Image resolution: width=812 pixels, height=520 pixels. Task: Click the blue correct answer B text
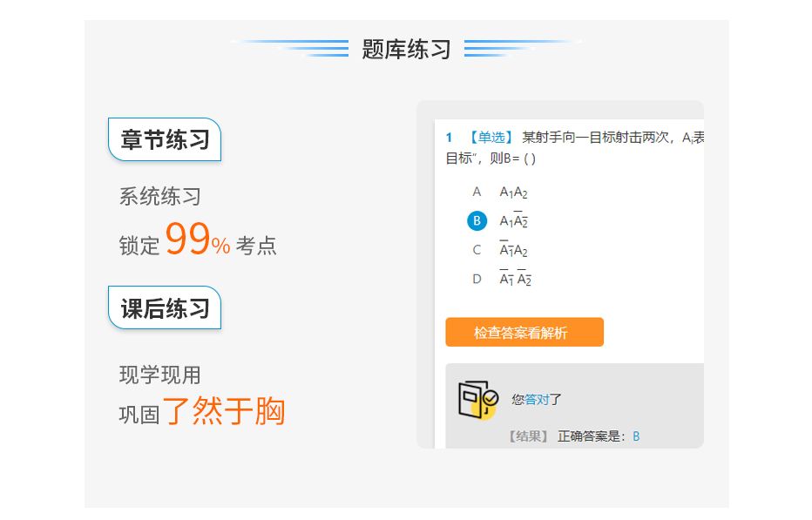[636, 436]
